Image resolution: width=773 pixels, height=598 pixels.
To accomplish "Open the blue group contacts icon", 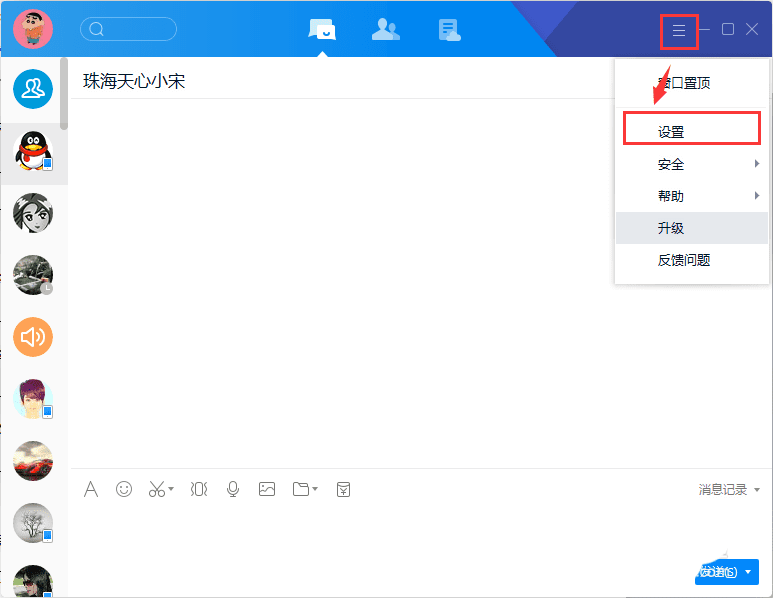I will 33,89.
